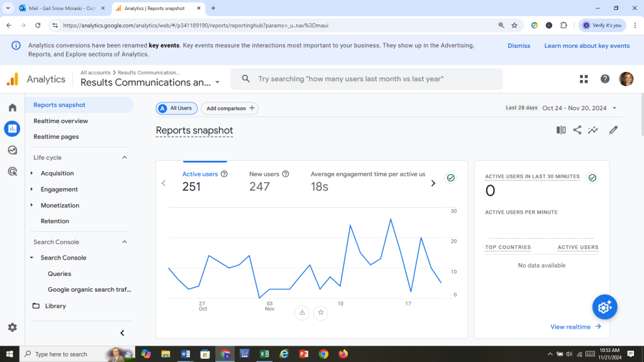Open the Insights sparkline icon
Image resolution: width=644 pixels, height=362 pixels.
[593, 130]
